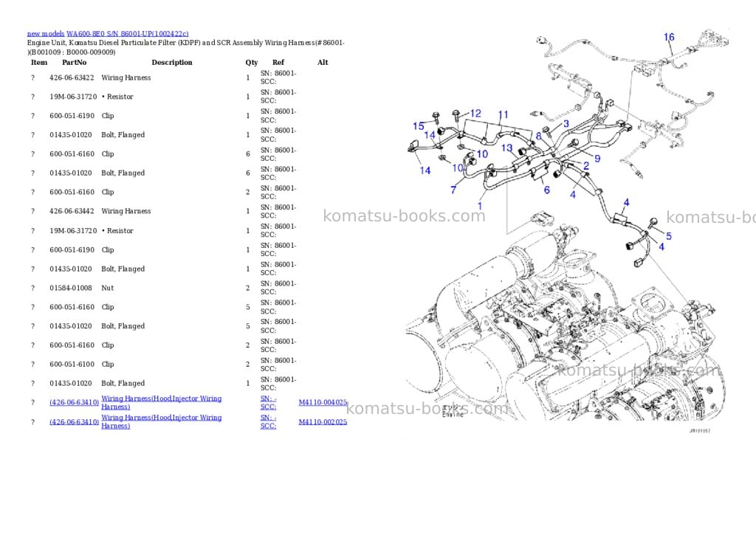The width and height of the screenshot is (756, 535).
Task: Follow the M4110-002025 alternate link
Action: click(323, 422)
